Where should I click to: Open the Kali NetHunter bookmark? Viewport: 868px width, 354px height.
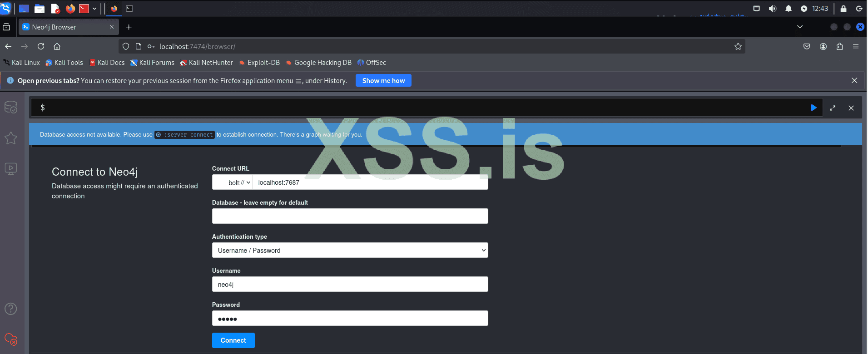(x=206, y=63)
